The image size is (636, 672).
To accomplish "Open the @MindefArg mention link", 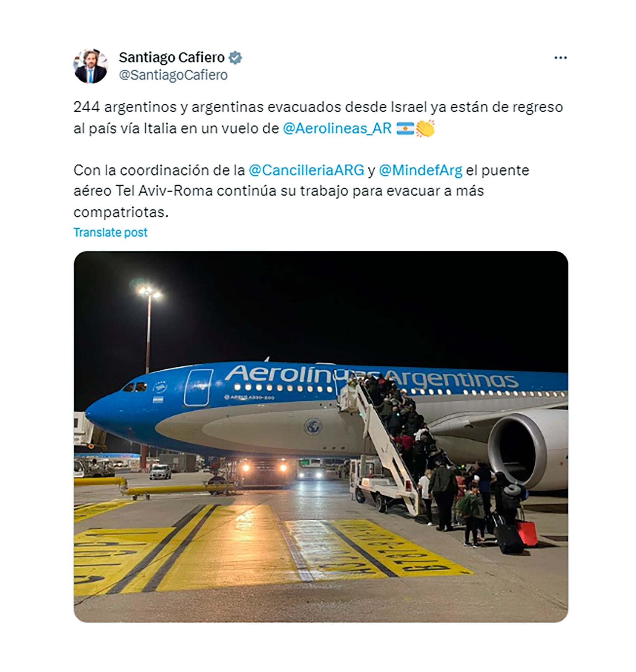I will 420,171.
